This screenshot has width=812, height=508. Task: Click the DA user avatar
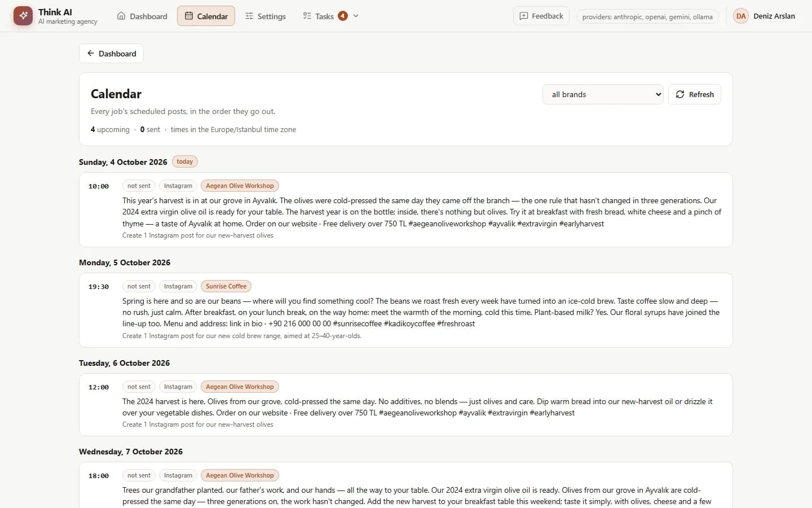tap(741, 16)
